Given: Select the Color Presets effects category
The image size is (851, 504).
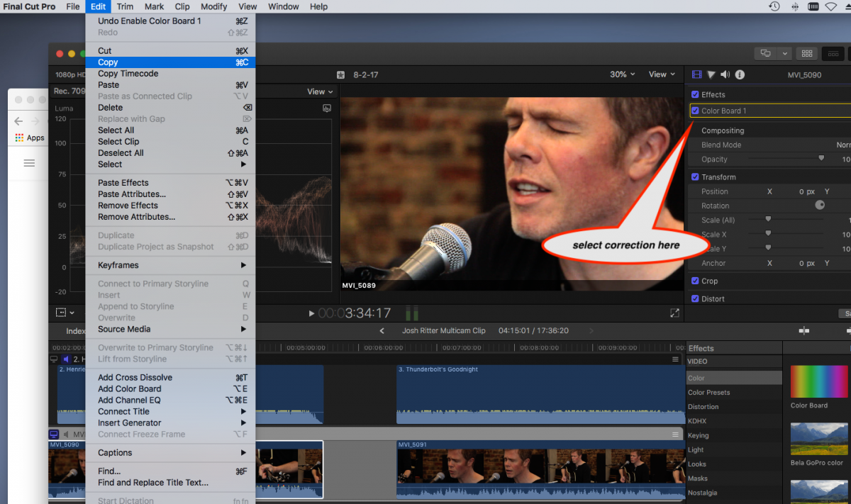Looking at the screenshot, I should point(708,393).
